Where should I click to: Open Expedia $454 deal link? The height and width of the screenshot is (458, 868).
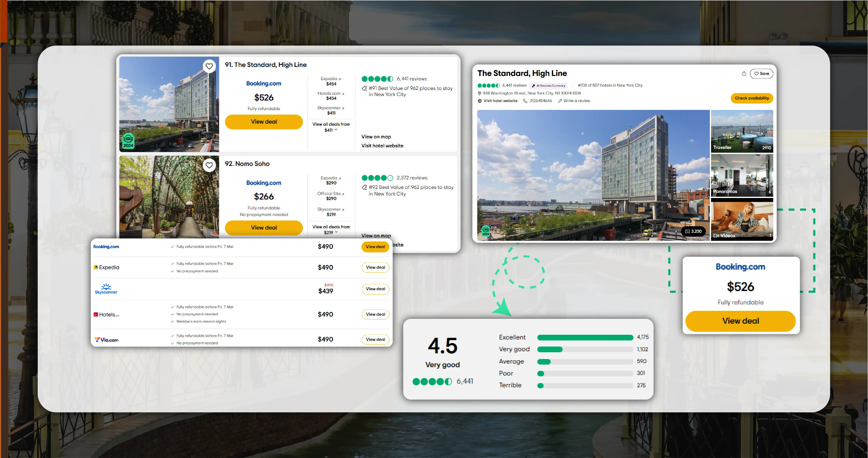331,81
